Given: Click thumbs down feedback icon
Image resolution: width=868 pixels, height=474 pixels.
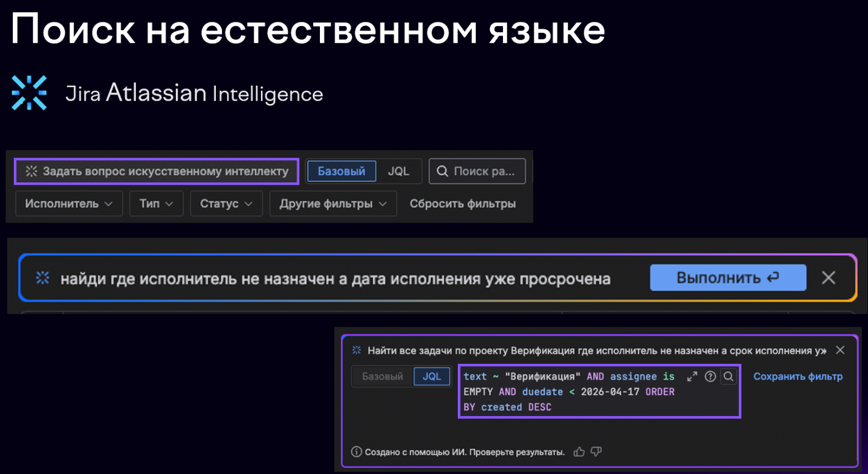Looking at the screenshot, I should pyautogui.click(x=596, y=452).
